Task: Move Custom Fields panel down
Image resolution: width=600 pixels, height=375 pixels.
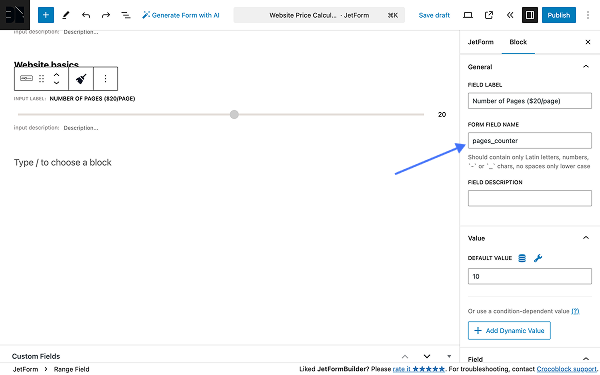Action: [427, 356]
